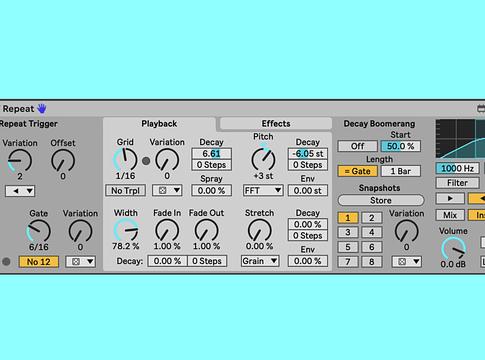This screenshot has height=360, width=485.
Task: Select snapshot slot 4
Action: click(372, 232)
